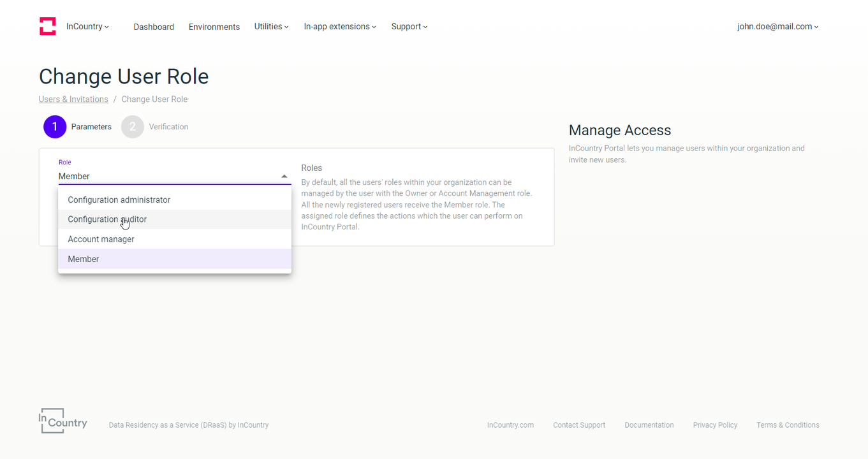Open the InCountry organization dropdown
Screen dimensions: 868x459
click(x=87, y=27)
